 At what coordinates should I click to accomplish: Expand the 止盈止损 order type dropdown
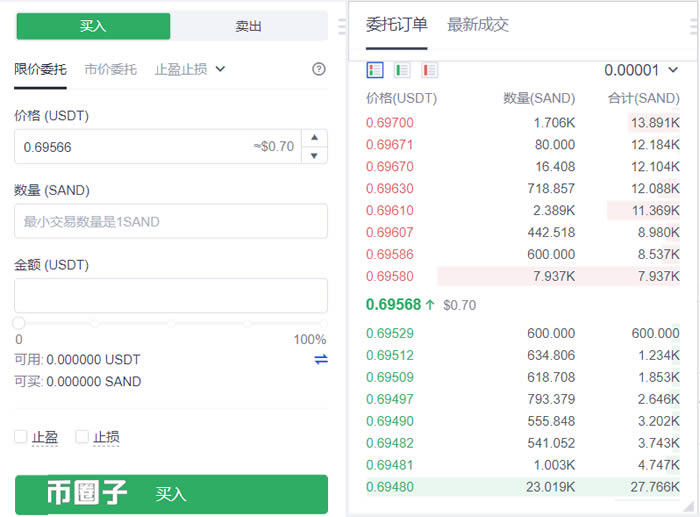[x=190, y=69]
